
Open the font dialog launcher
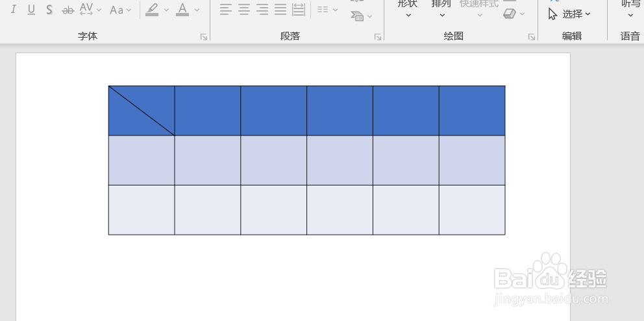204,37
